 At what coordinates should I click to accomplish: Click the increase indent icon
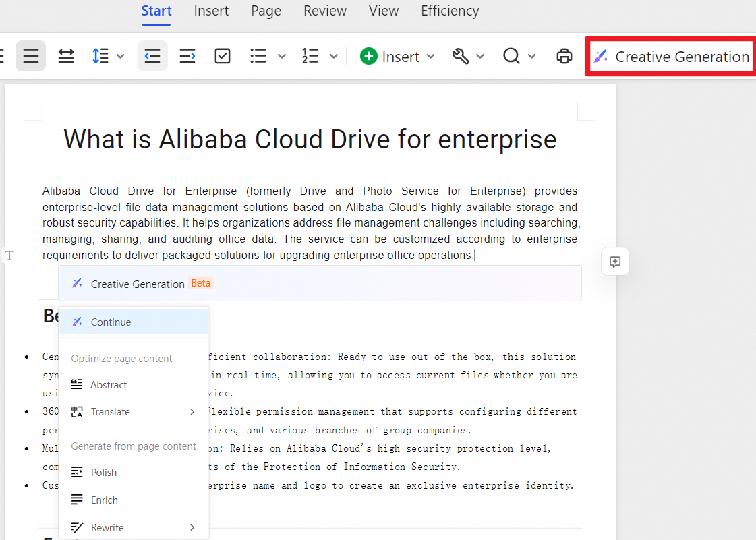click(x=187, y=57)
